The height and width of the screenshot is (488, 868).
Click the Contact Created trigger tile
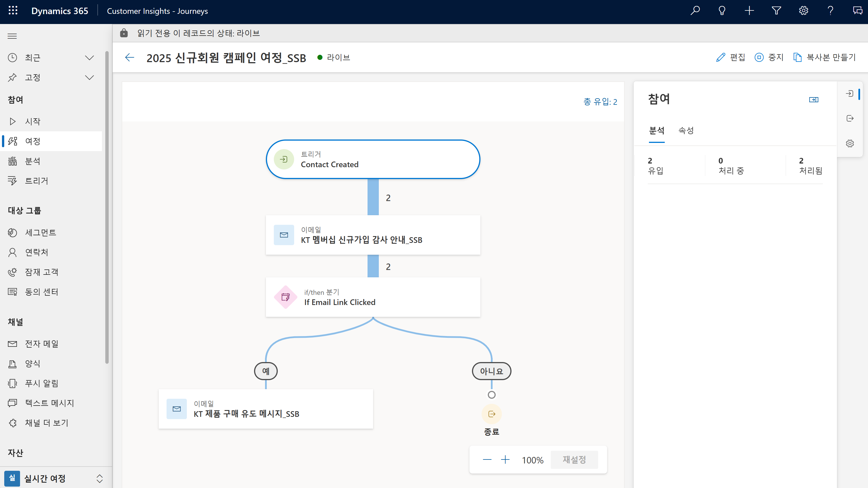[x=373, y=159]
